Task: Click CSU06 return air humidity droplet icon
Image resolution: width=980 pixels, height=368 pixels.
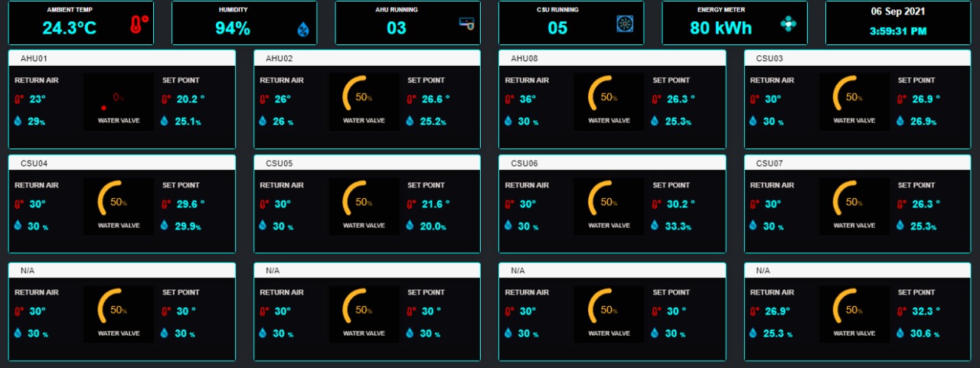Action: click(x=508, y=226)
